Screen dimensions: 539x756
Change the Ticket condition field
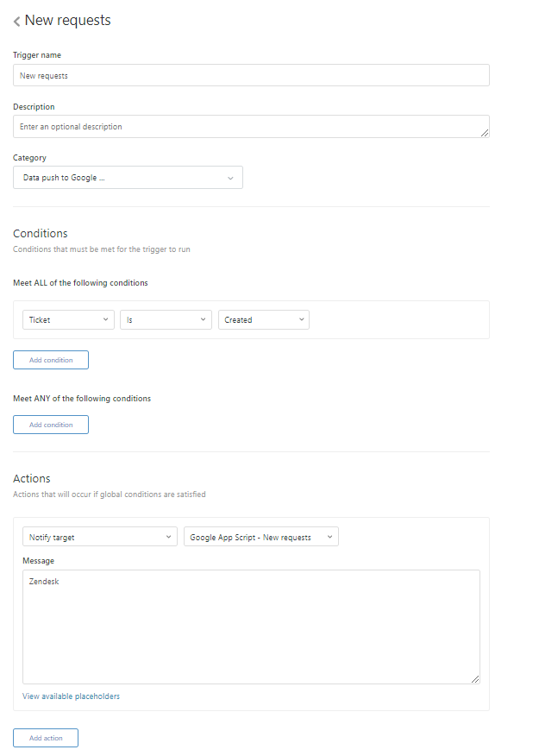point(68,319)
